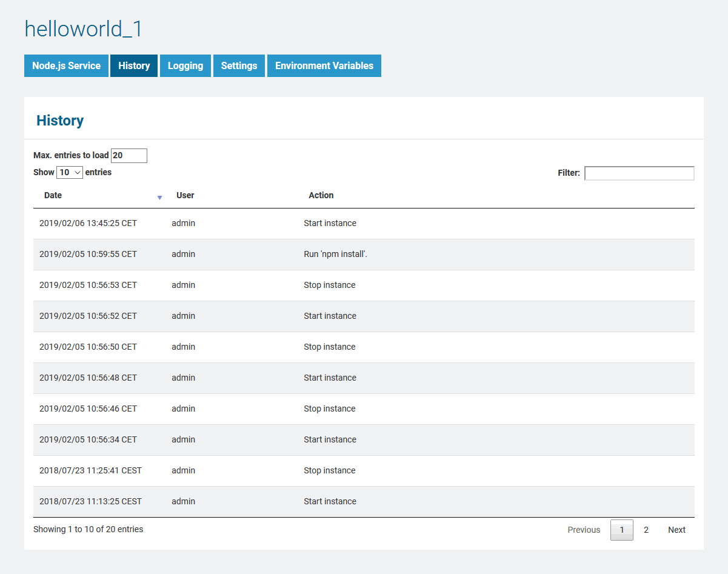The image size is (728, 574).
Task: Sort by the Date column header
Action: click(53, 195)
